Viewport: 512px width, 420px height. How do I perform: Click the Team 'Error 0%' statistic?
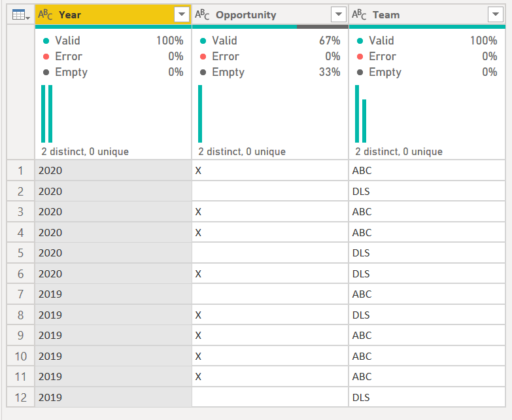coord(427,56)
